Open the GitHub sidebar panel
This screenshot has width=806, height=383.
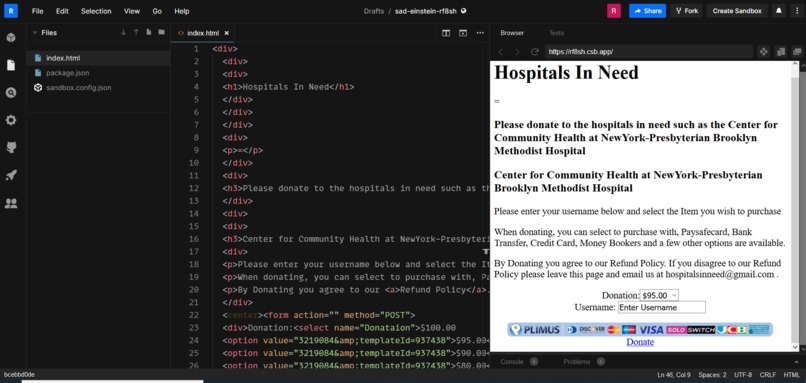tap(11, 148)
